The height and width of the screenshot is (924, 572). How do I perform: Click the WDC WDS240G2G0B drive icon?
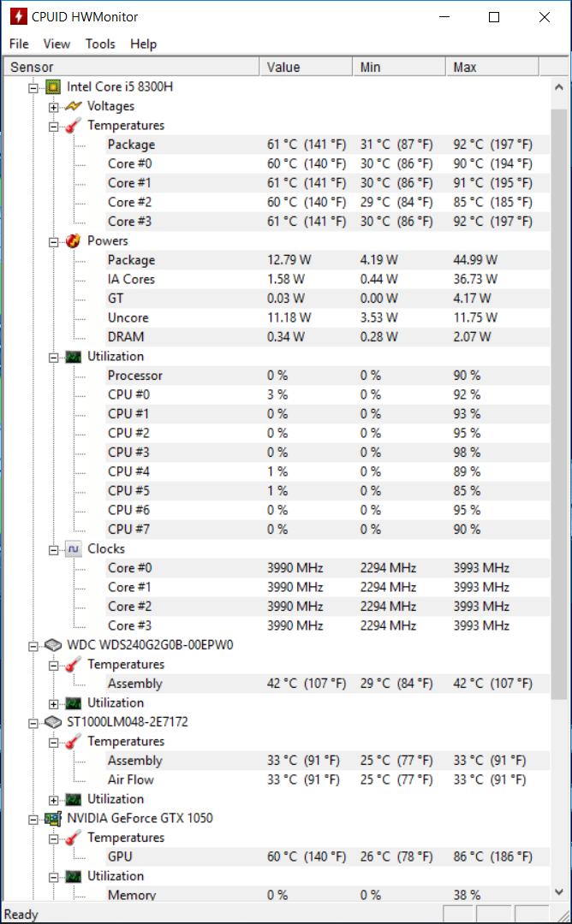pyautogui.click(x=53, y=645)
